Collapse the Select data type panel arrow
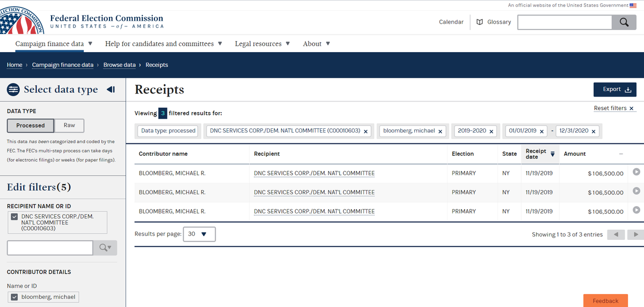 [x=111, y=90]
